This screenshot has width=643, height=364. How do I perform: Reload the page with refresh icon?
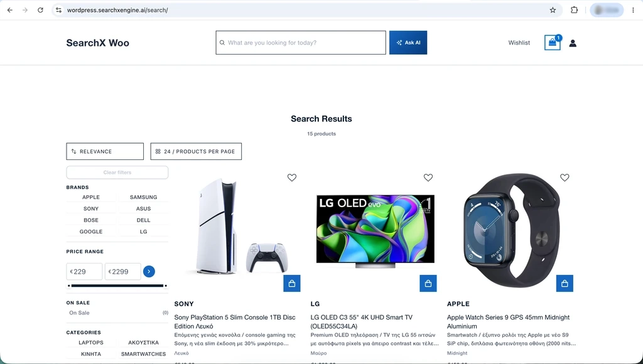click(40, 10)
